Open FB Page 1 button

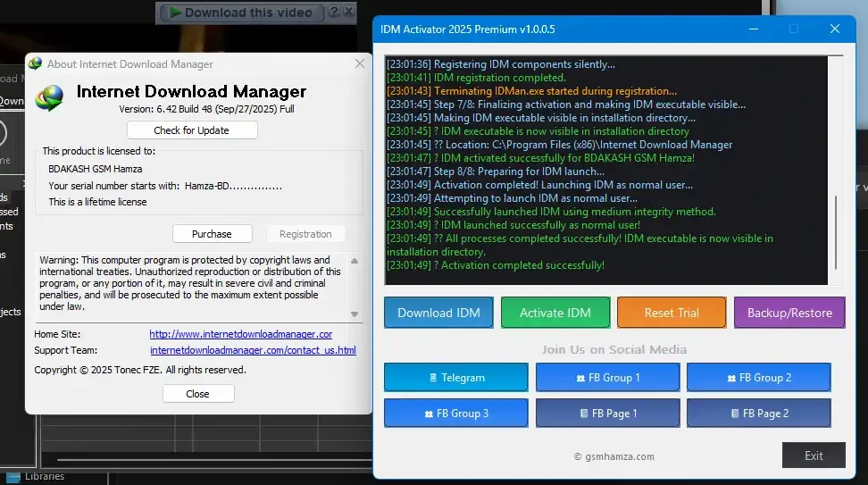tap(607, 413)
